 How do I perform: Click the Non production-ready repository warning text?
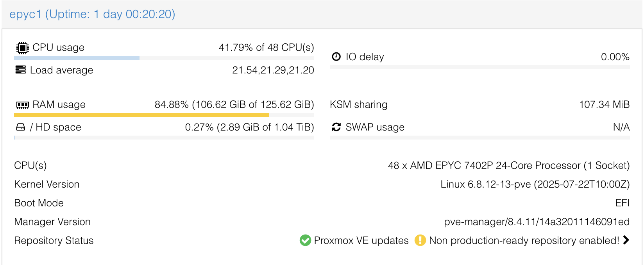coord(524,240)
